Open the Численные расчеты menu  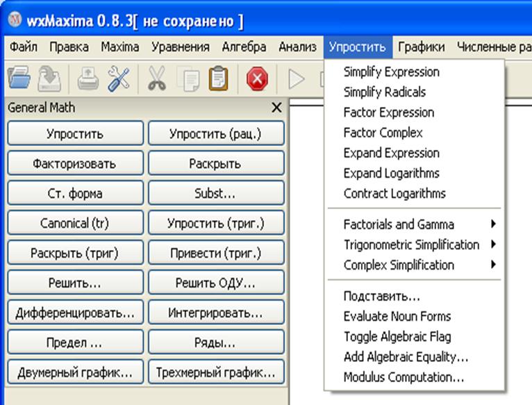click(x=494, y=47)
